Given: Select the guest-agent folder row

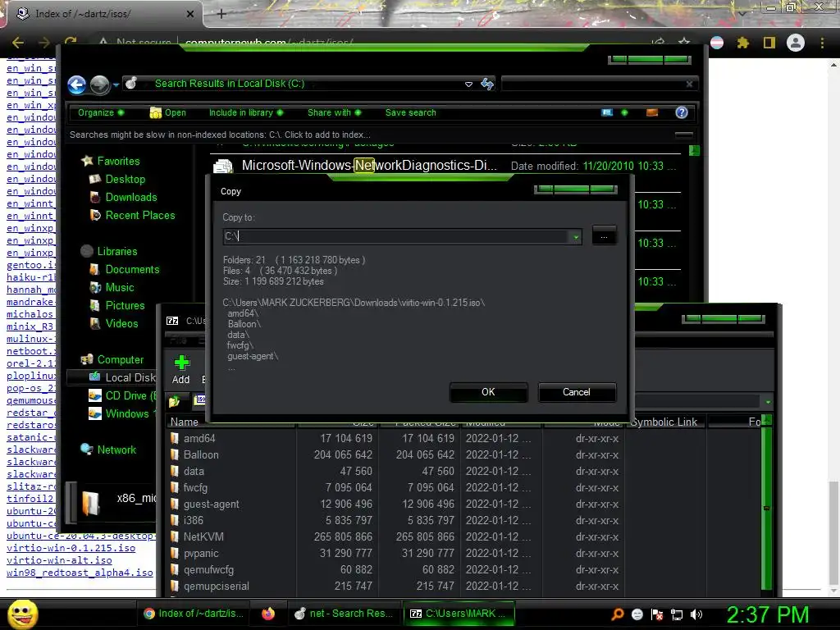Looking at the screenshot, I should pyautogui.click(x=463, y=504).
